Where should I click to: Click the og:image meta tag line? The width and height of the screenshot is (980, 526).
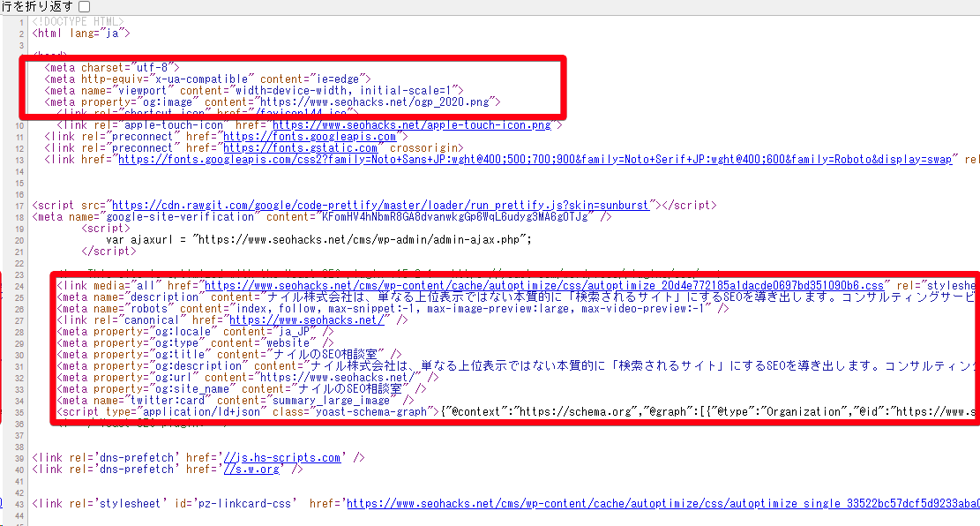click(x=273, y=102)
